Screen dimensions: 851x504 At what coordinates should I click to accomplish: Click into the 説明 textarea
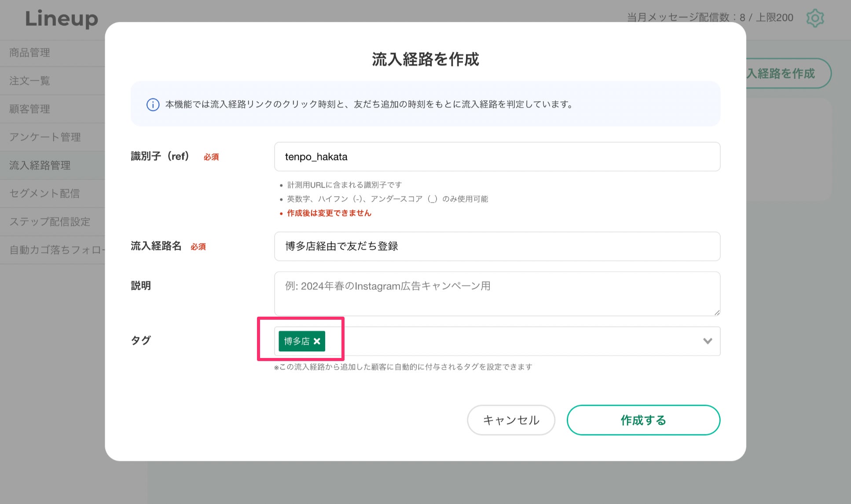coord(497,293)
